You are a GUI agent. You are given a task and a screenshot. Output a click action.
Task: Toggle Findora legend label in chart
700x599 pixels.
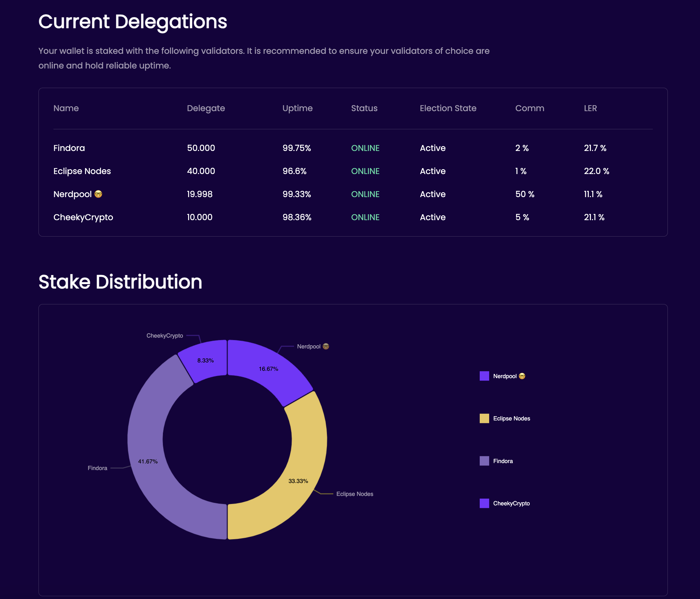[503, 461]
